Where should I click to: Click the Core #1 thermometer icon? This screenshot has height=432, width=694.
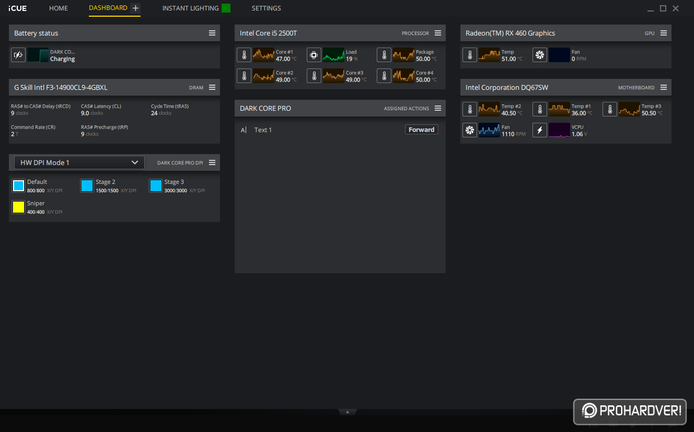coord(244,55)
